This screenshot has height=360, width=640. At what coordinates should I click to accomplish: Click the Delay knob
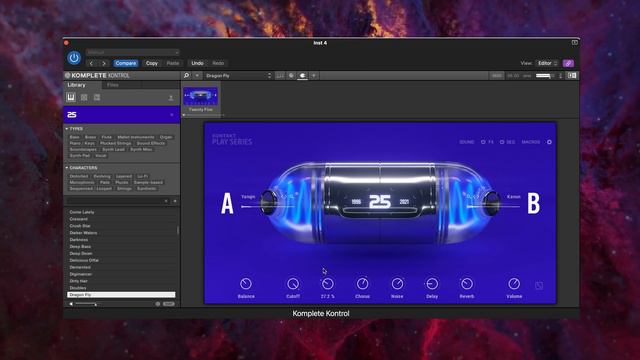click(x=432, y=284)
